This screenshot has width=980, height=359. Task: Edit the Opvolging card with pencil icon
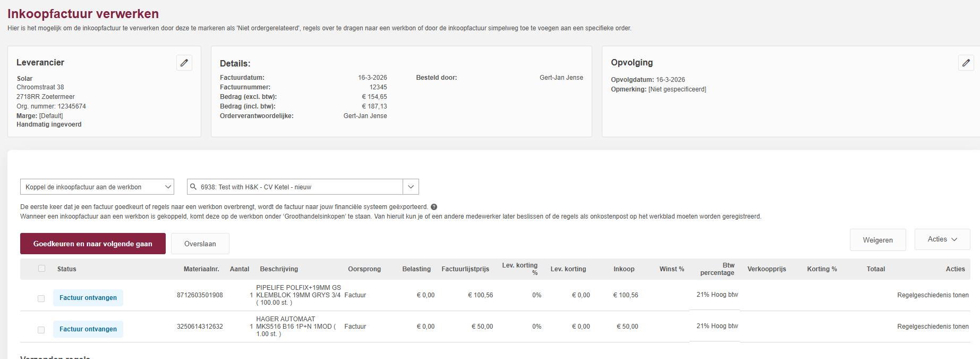click(966, 63)
